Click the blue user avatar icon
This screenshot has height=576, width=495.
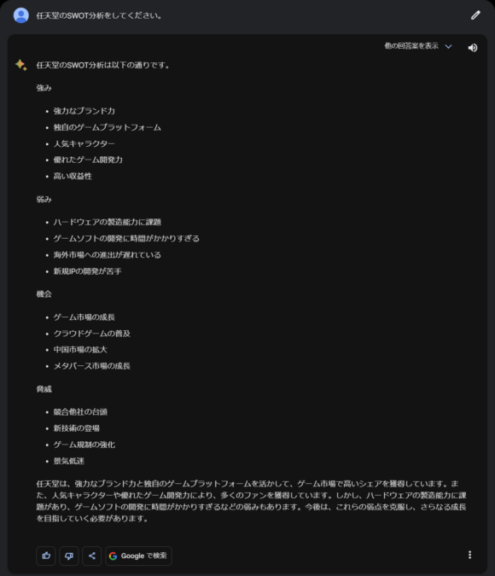tap(21, 15)
